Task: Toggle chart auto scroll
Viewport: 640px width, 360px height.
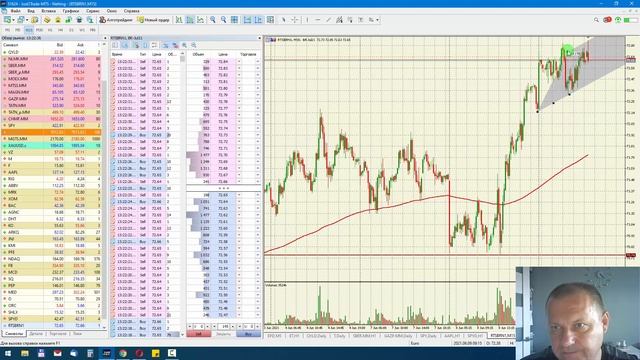Action: click(247, 20)
